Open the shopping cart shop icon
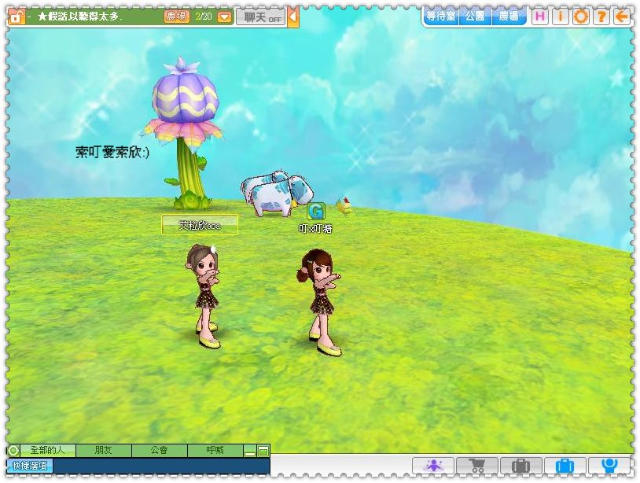640x483 pixels. tap(477, 465)
